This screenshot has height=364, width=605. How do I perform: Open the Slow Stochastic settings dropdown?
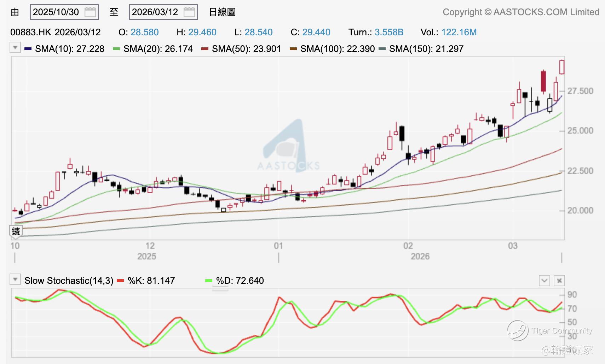tap(15, 280)
